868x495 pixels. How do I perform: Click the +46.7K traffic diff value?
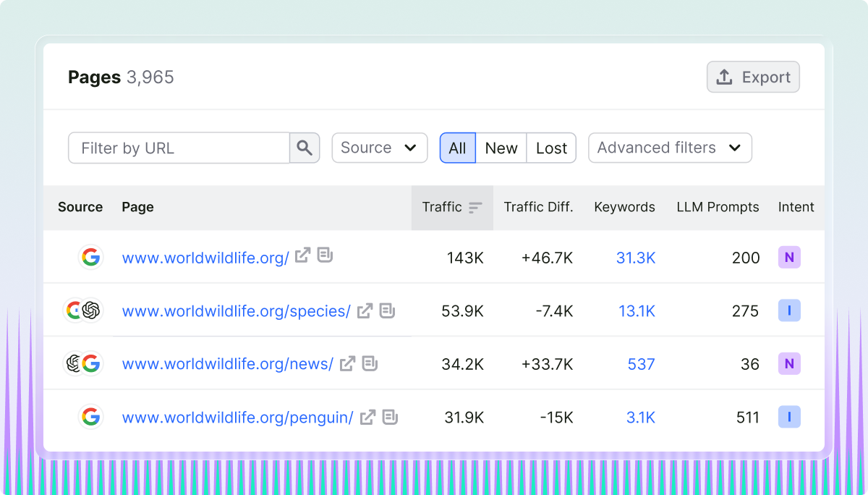pyautogui.click(x=547, y=258)
